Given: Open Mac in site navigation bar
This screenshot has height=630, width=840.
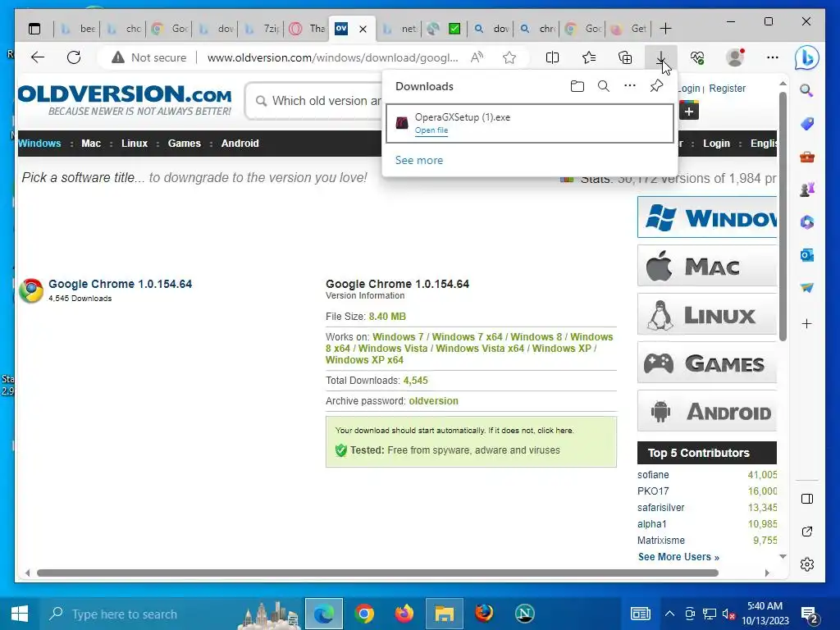Looking at the screenshot, I should point(91,143).
